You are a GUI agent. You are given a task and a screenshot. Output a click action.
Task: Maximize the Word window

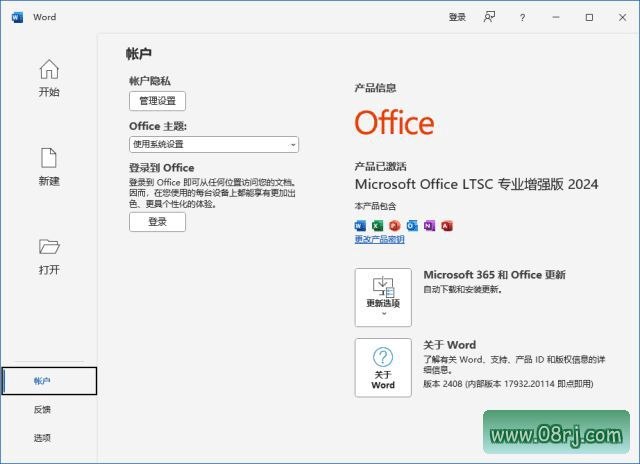pos(589,17)
